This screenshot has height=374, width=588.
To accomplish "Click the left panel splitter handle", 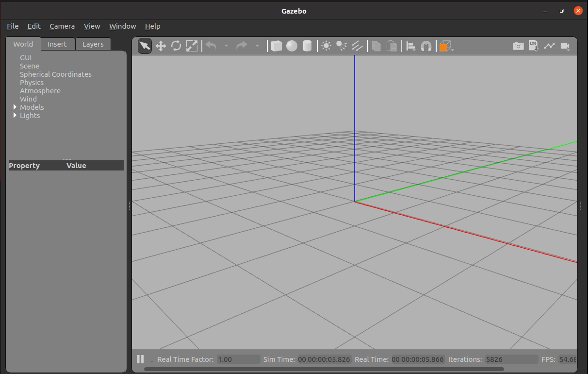I will click(x=130, y=206).
